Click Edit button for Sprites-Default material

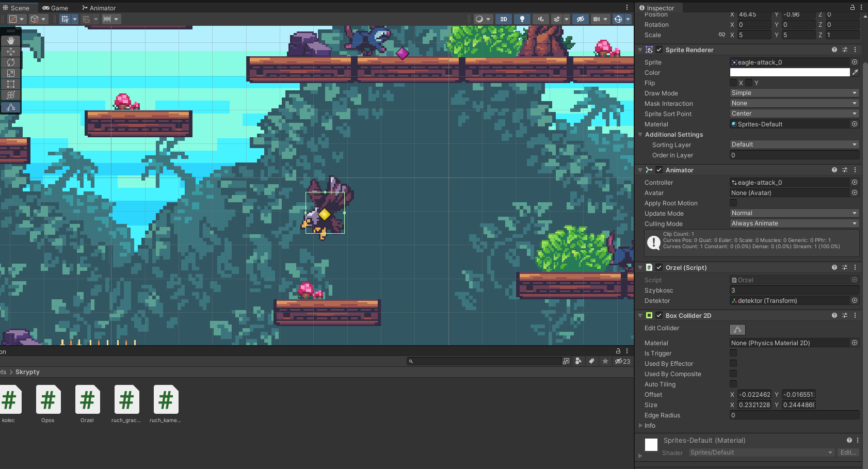847,452
